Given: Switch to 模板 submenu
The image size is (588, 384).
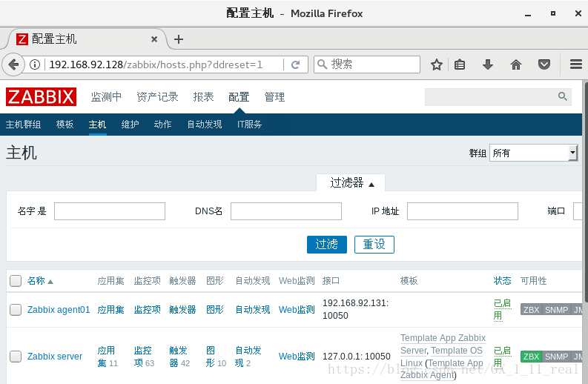Looking at the screenshot, I should pyautogui.click(x=65, y=124).
